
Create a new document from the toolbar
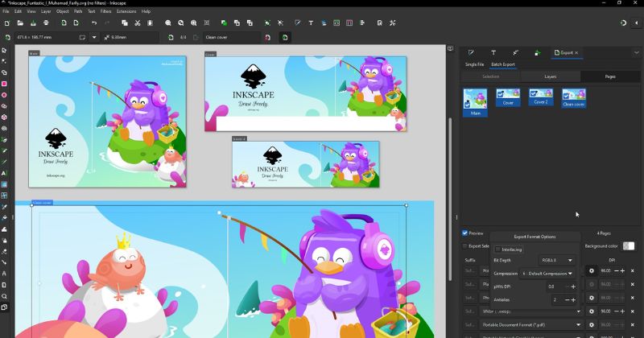pos(7,23)
